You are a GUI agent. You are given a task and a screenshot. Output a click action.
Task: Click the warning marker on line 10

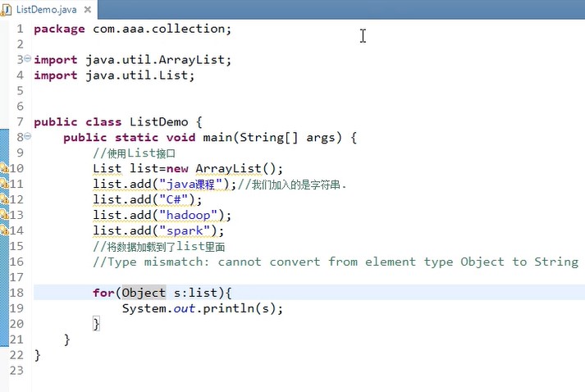(4, 168)
